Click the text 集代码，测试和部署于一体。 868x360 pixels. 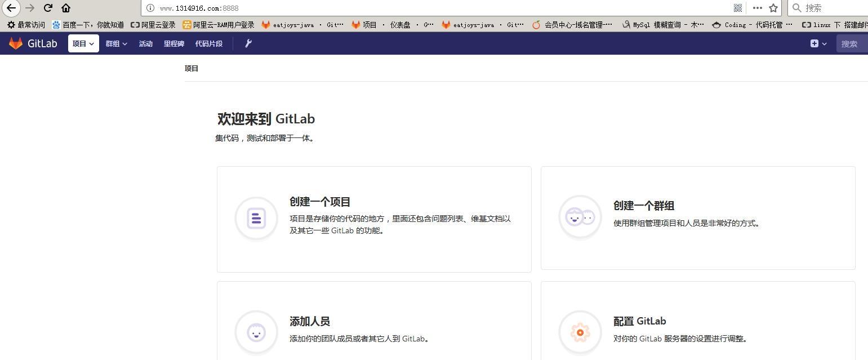point(265,138)
